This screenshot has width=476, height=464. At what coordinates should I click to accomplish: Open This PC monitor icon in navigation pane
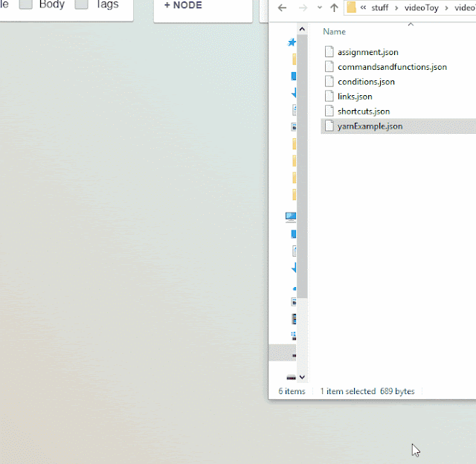coord(291,217)
